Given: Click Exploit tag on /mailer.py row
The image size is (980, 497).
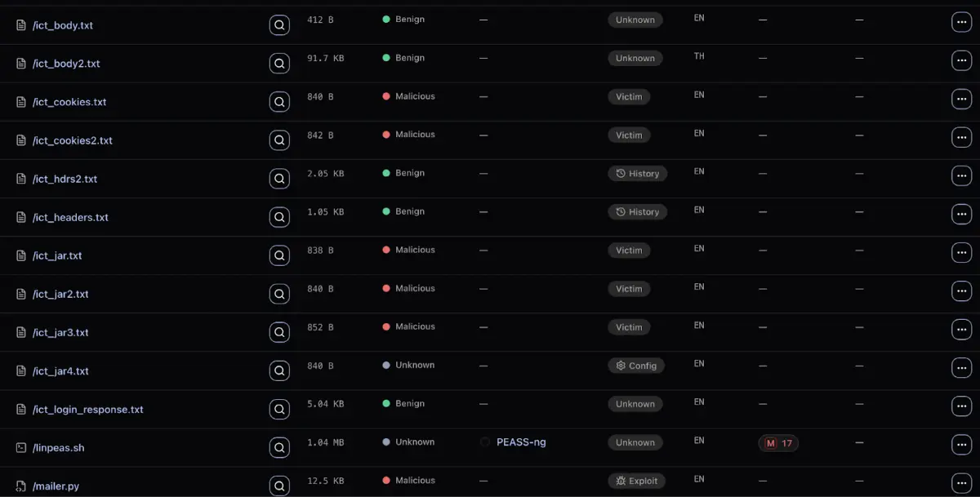Looking at the screenshot, I should [x=637, y=481].
